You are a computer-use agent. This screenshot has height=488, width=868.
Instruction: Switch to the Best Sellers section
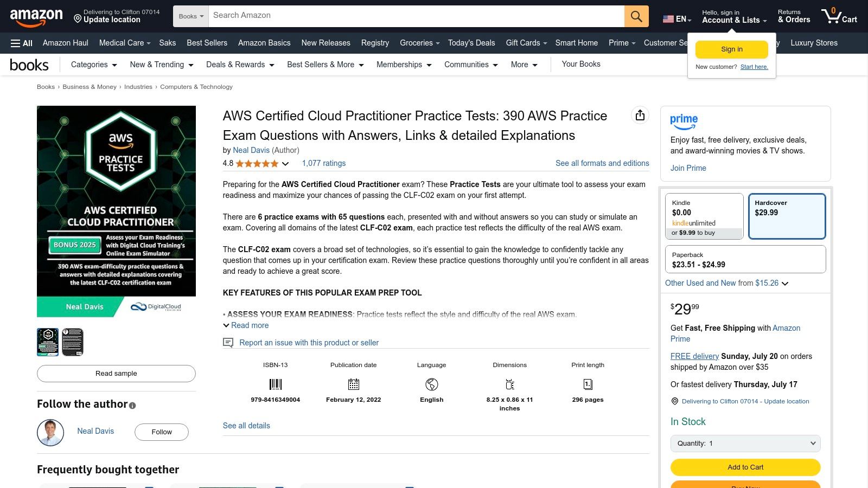click(207, 43)
